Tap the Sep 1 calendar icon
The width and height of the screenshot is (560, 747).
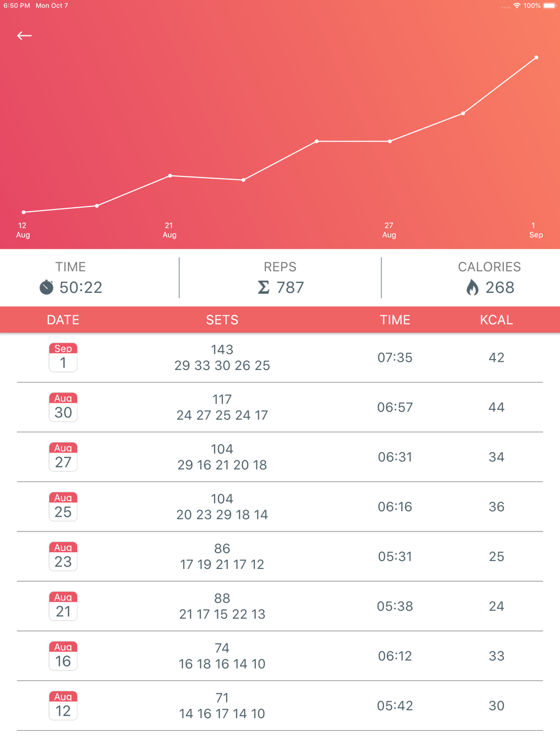tap(63, 357)
